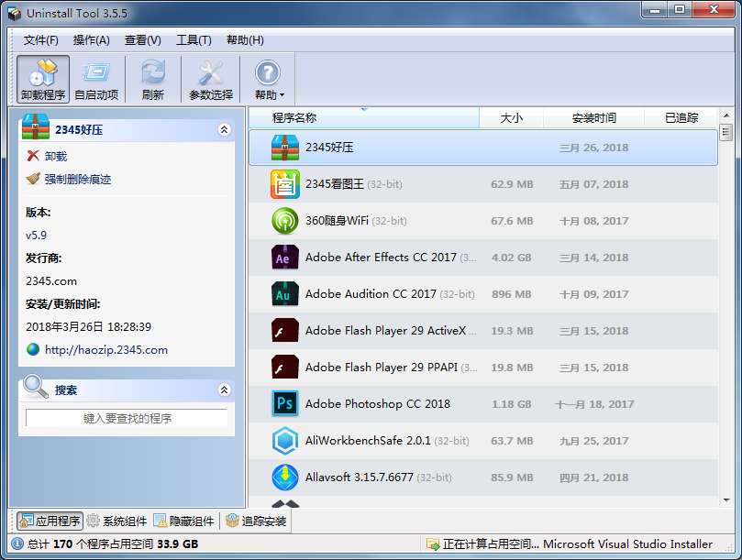Select Adobe Flash Player PPAPI icon

pos(285,368)
